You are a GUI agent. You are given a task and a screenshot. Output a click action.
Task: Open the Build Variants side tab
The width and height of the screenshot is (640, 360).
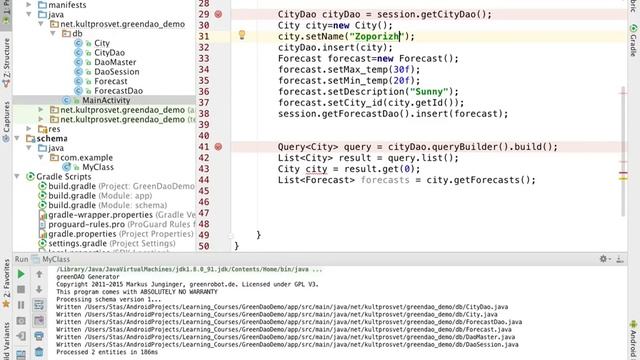click(6, 341)
